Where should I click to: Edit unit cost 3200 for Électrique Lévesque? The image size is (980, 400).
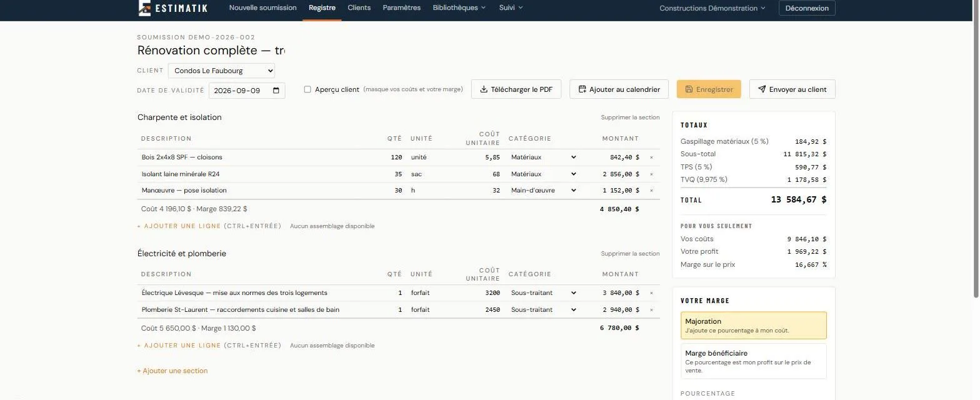(491, 293)
